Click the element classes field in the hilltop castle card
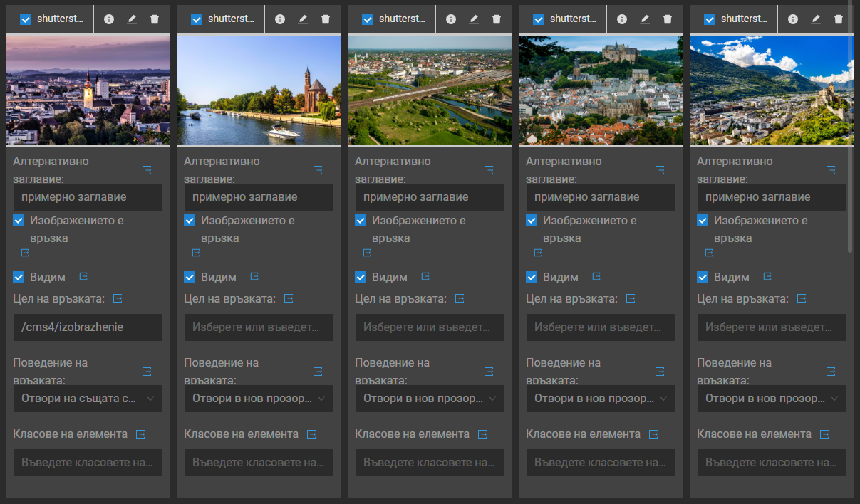860x504 pixels. 601,463
